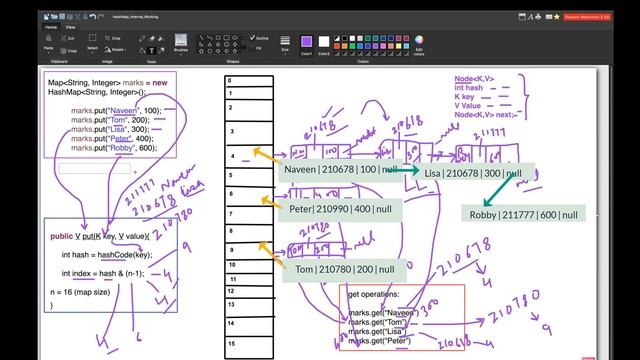Toggle the shape Fill checkbox

[x=252, y=48]
